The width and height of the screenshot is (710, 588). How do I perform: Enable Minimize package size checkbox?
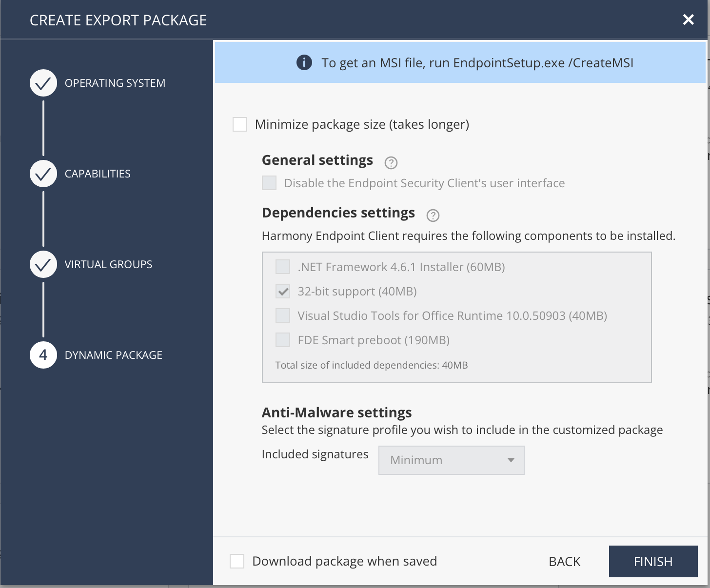(240, 124)
